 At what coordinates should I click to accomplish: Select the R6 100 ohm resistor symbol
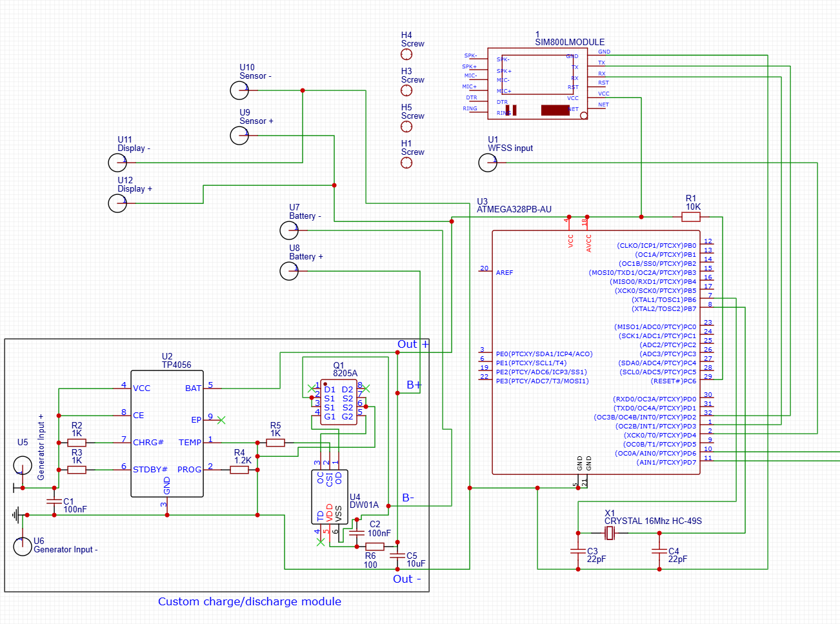click(x=375, y=547)
